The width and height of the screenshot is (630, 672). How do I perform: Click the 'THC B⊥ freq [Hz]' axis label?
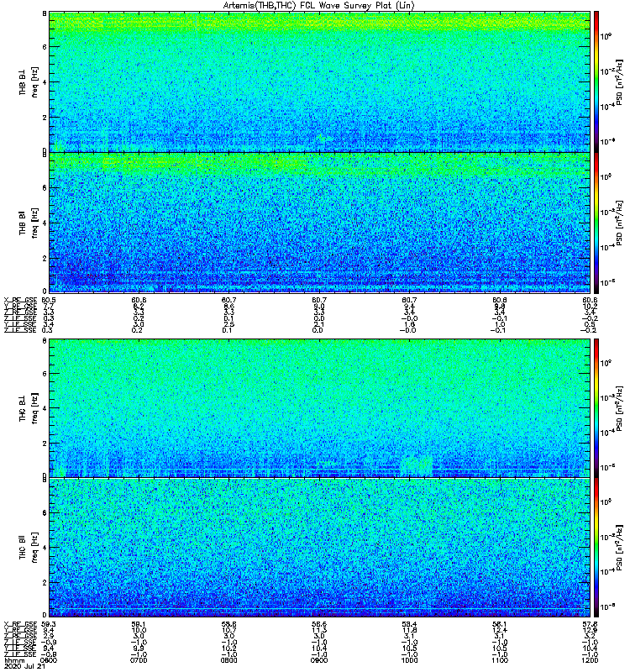point(29,408)
